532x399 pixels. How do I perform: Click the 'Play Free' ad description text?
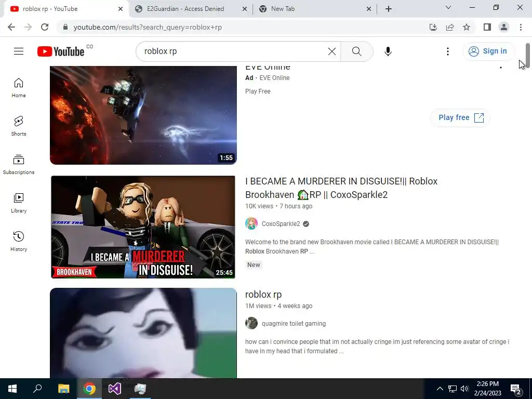click(258, 91)
